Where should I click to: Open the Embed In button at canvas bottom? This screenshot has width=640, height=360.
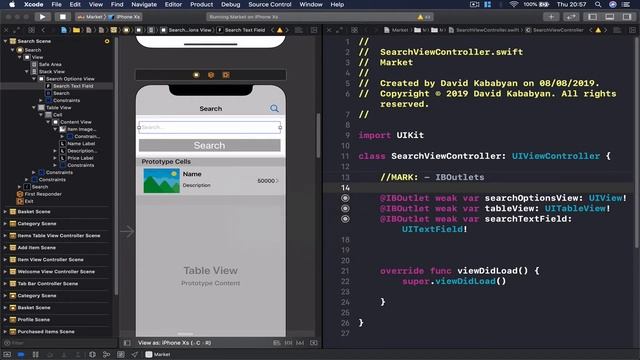click(314, 343)
